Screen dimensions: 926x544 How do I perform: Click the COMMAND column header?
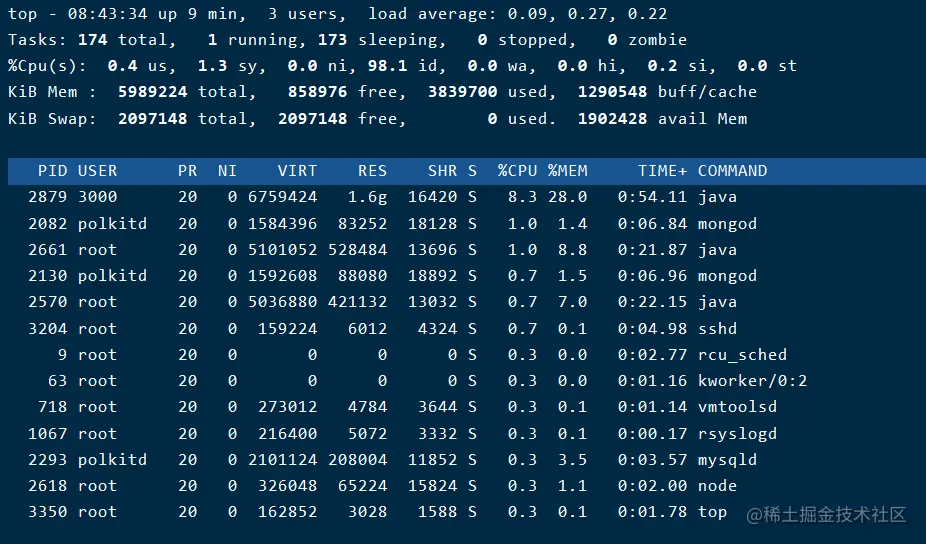click(x=732, y=171)
